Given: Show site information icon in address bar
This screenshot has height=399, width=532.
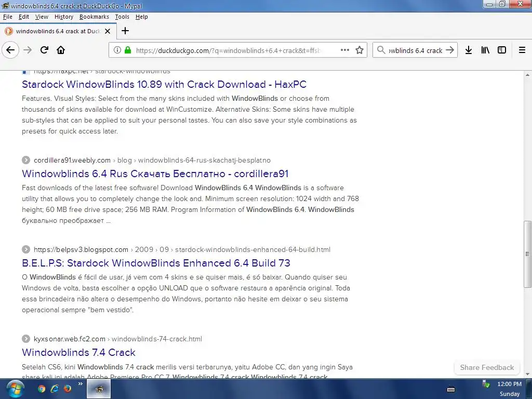Looking at the screenshot, I should tap(117, 50).
